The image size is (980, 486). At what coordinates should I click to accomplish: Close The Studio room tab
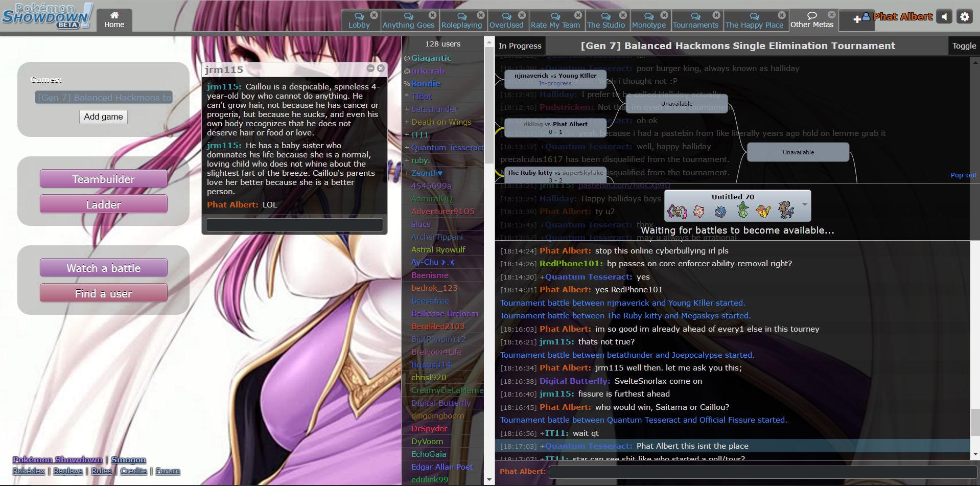coord(622,15)
